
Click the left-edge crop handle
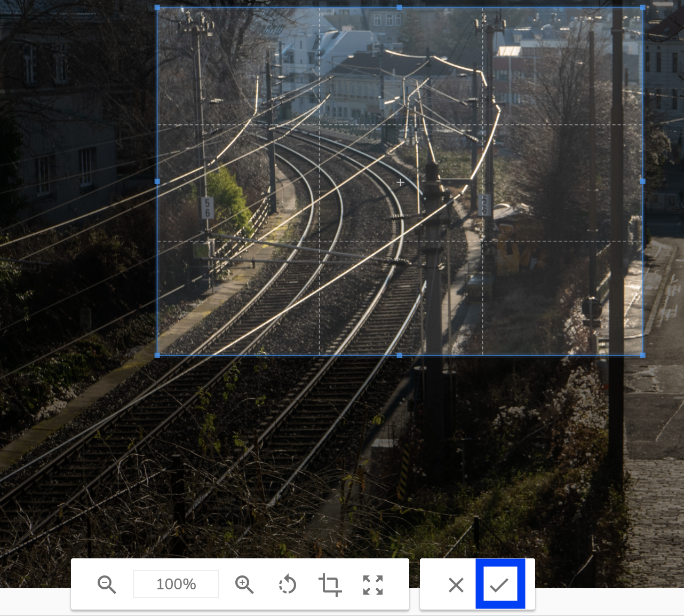[x=157, y=181]
